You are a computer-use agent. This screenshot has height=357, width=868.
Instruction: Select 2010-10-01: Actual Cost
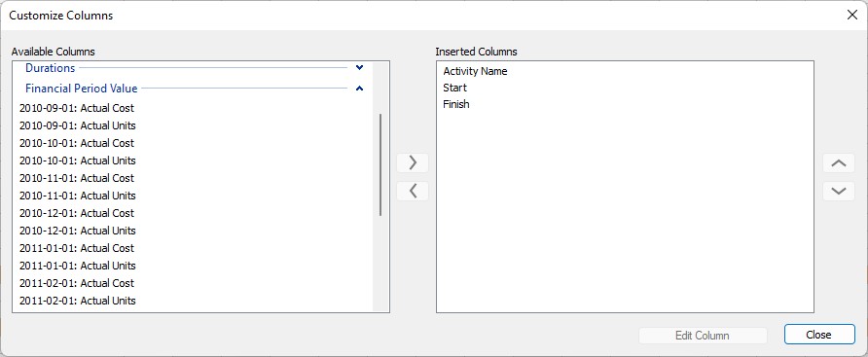point(77,143)
